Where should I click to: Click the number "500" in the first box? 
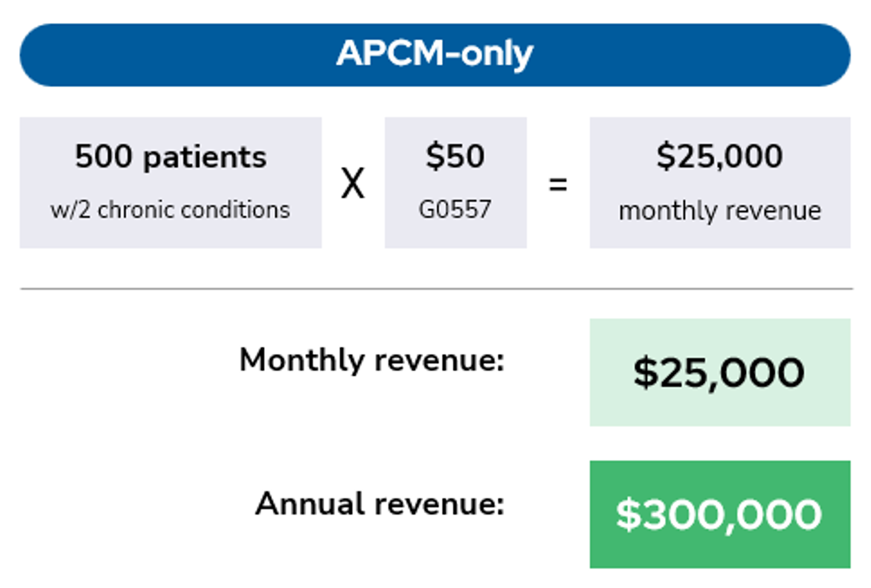pos(105,156)
